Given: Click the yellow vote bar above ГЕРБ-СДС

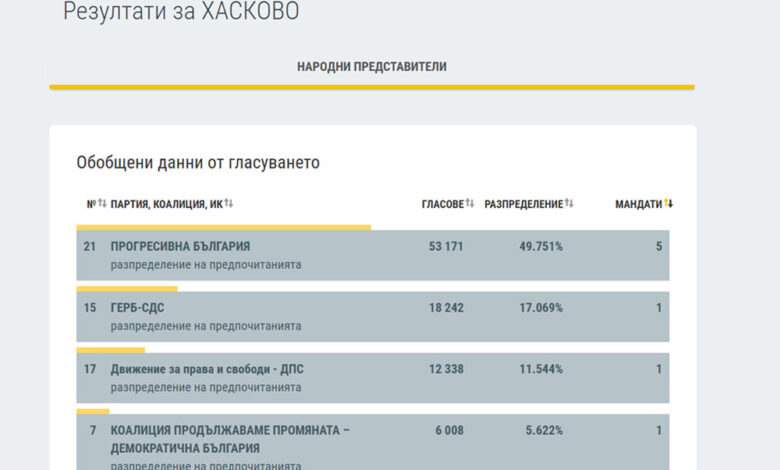Looking at the screenshot, I should (x=127, y=289).
